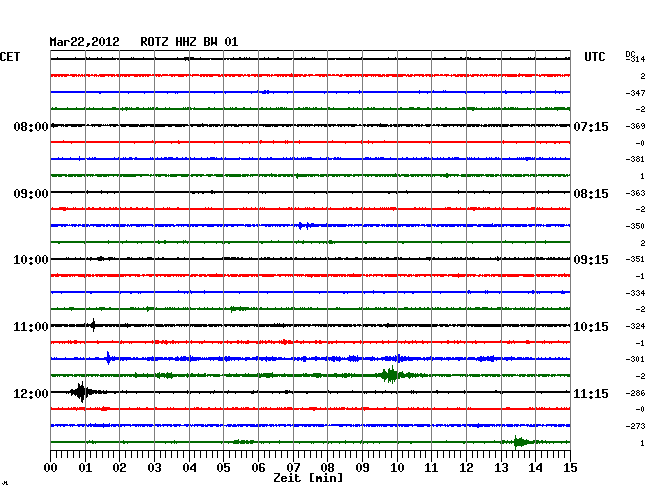Click minute tick label 05 on the axis

pyautogui.click(x=223, y=467)
